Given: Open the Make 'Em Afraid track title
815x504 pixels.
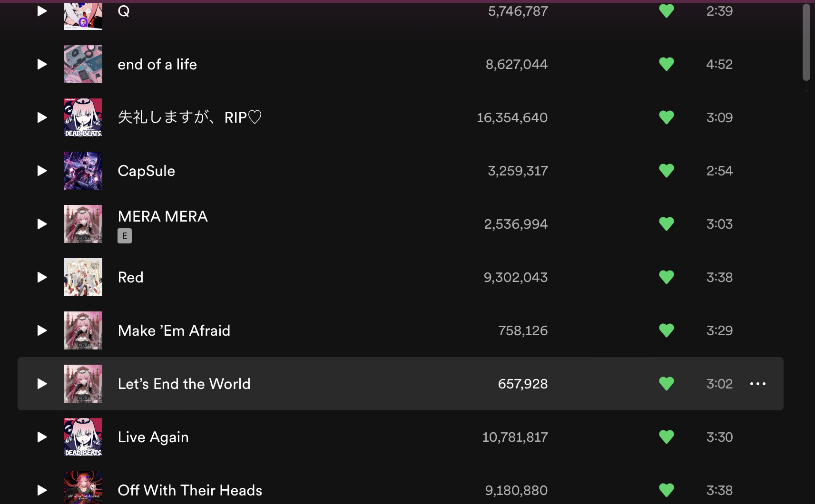Looking at the screenshot, I should [174, 330].
